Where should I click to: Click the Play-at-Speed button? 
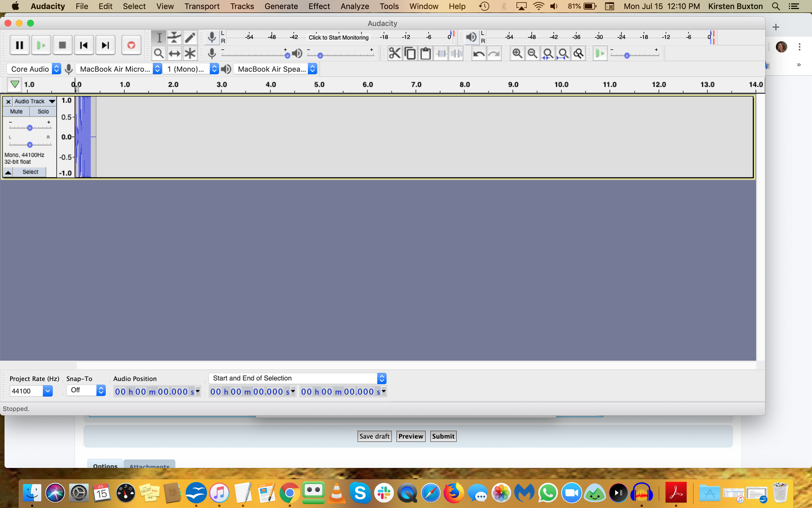(600, 53)
